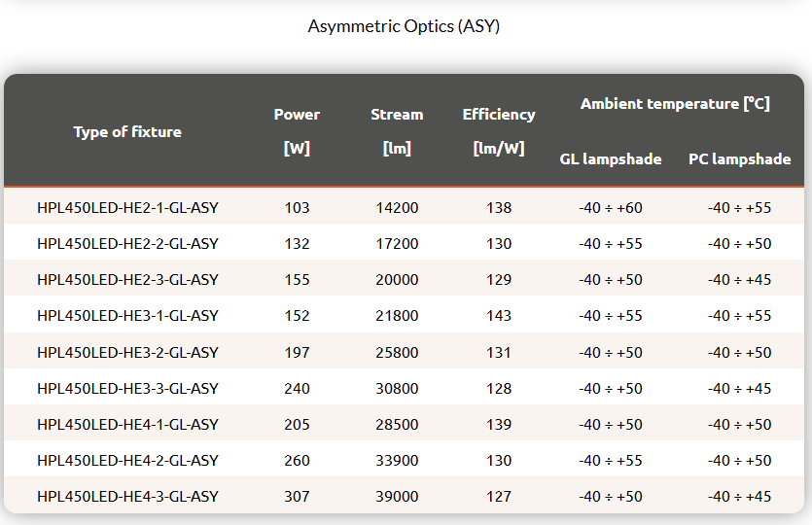
Task: Select the Efficiency [lm/W] header
Action: 499,131
